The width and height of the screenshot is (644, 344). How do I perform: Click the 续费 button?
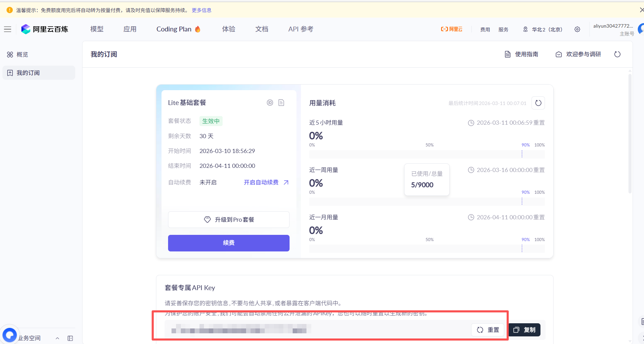pyautogui.click(x=228, y=243)
